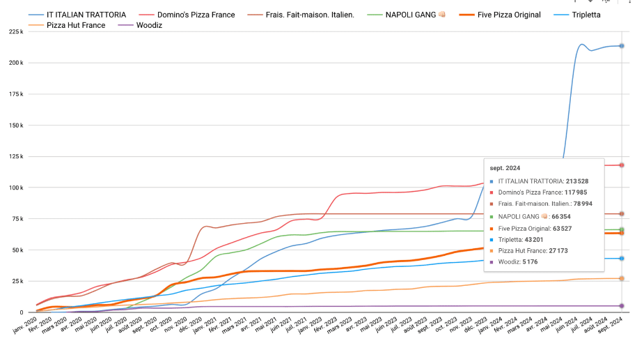Viewport: 644px width, 350px height.
Task: Click the '100 k' y-axis label
Action: 16,188
